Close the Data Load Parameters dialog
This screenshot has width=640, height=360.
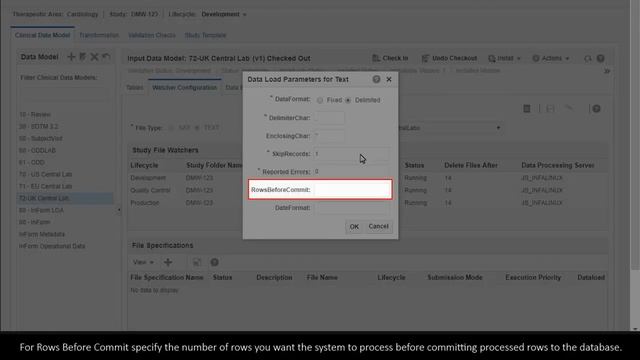(389, 79)
